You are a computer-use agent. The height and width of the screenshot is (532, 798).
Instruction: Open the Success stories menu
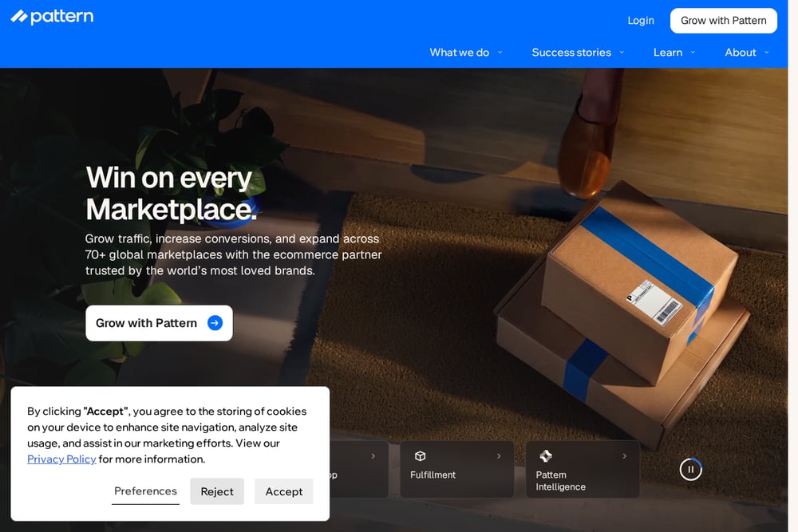coord(571,53)
